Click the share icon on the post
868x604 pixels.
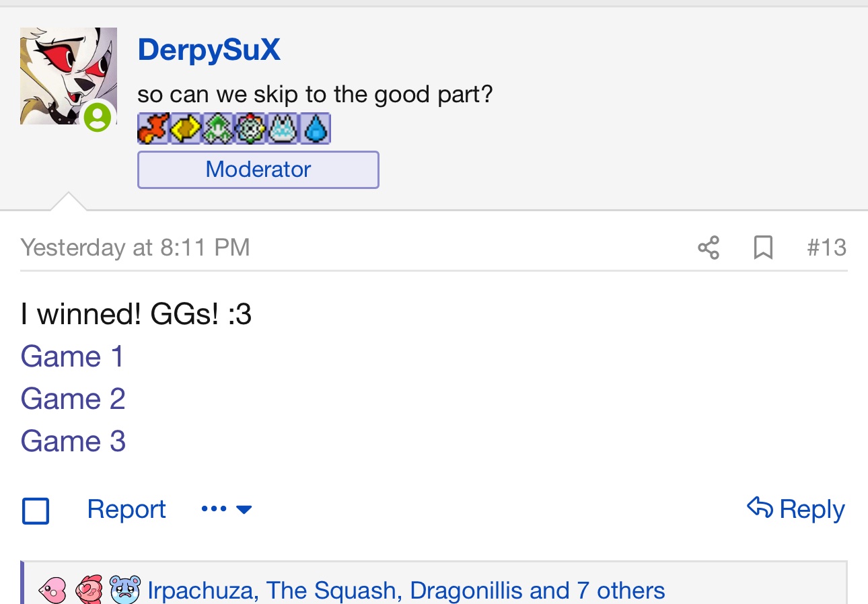pos(709,248)
